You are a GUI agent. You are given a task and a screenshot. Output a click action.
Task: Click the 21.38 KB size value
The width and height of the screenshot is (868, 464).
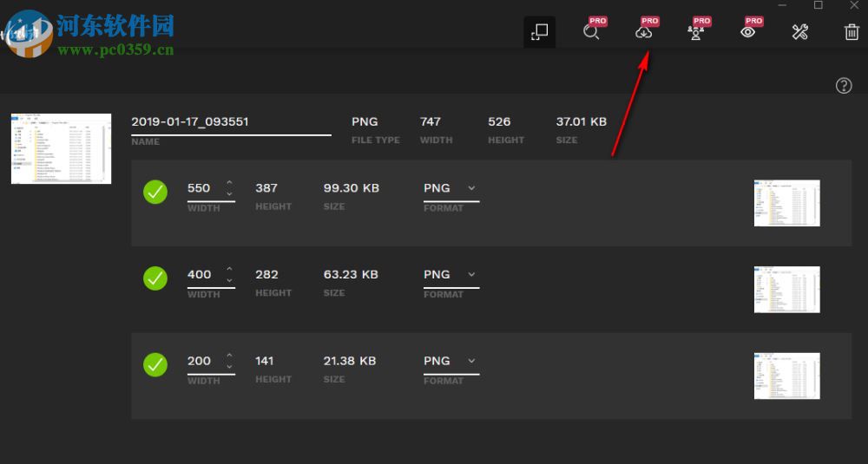pos(349,361)
